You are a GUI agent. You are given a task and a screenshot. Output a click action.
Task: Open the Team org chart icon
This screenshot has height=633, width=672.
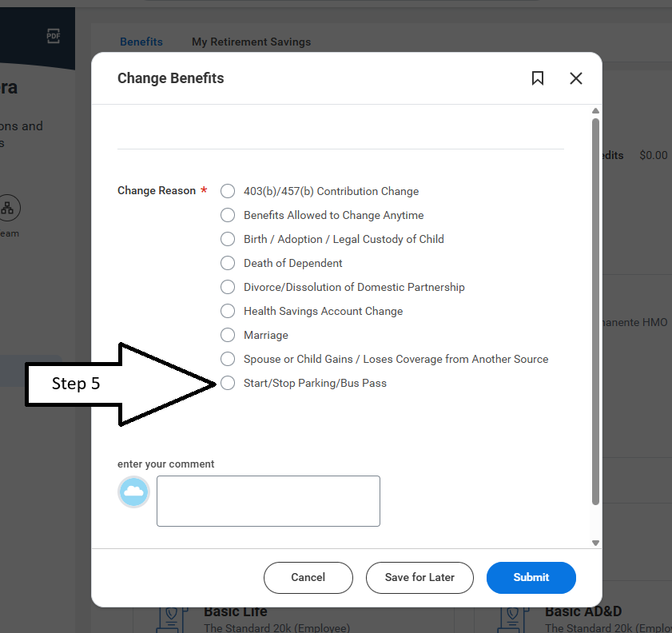click(7, 208)
